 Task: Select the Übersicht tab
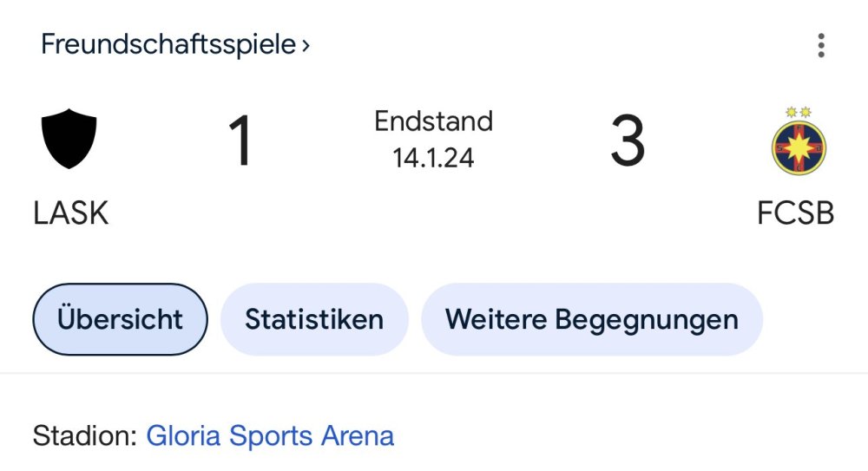tap(120, 319)
